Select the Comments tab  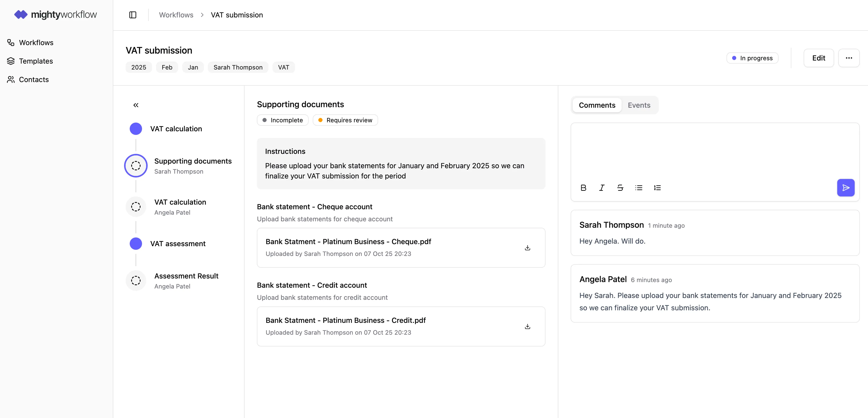tap(597, 105)
